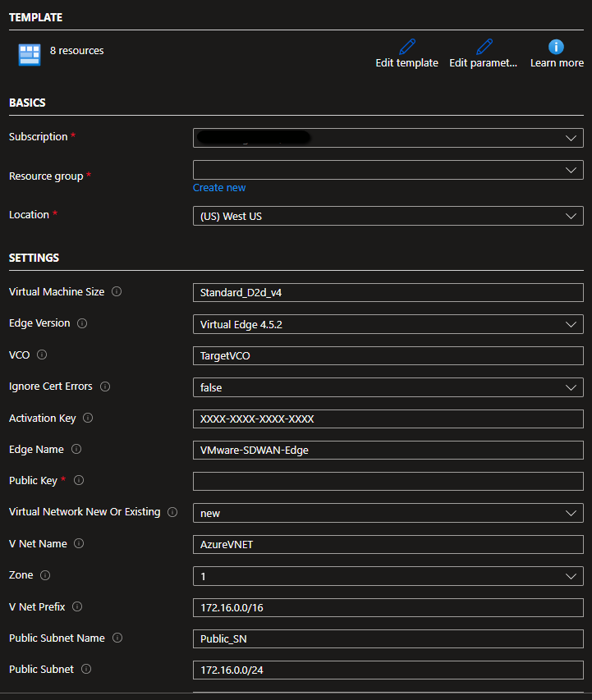Open the Location dropdown showing West US

coord(388,216)
